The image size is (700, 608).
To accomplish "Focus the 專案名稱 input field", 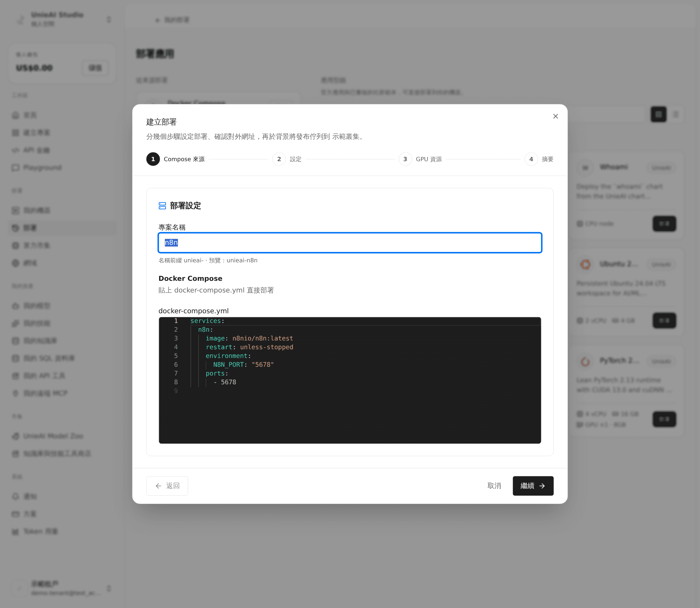I will point(350,243).
